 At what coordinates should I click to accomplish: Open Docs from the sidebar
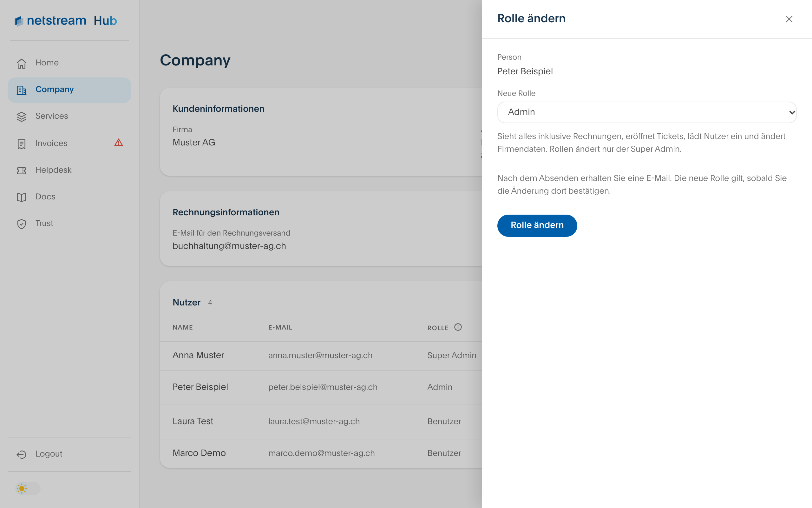[69, 197]
